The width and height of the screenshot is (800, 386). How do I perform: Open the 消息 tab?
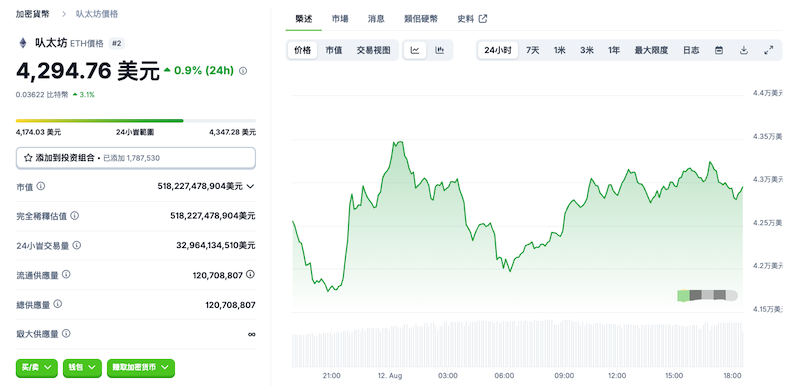coord(376,19)
